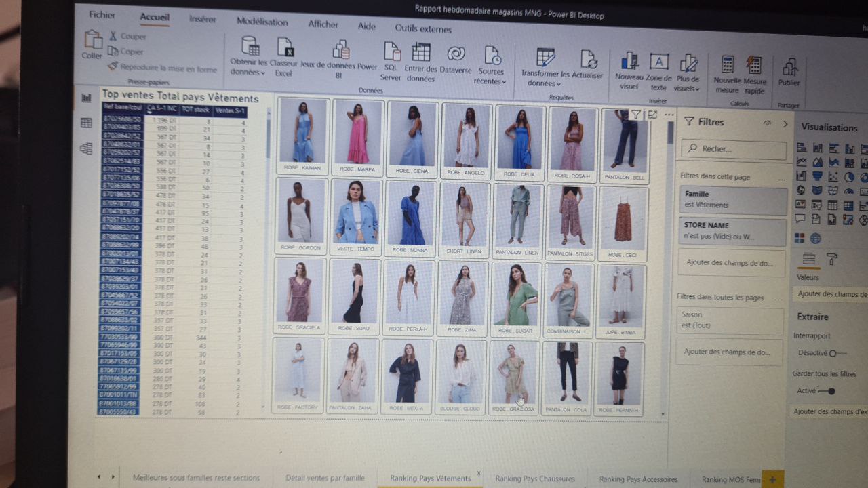Click the Couper scissors icon
Screen dimensions: 868x488
(113, 36)
